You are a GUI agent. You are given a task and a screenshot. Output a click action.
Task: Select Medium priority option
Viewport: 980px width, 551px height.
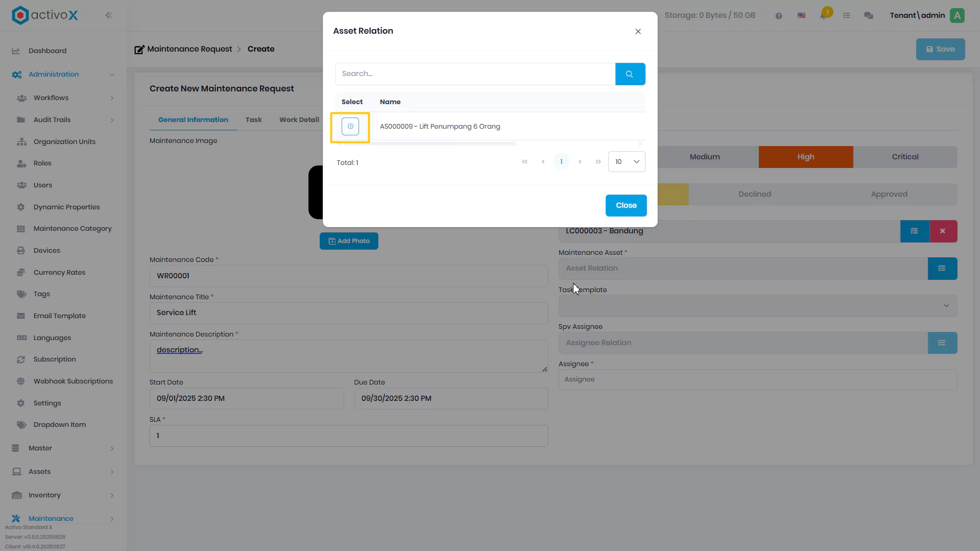[705, 157]
